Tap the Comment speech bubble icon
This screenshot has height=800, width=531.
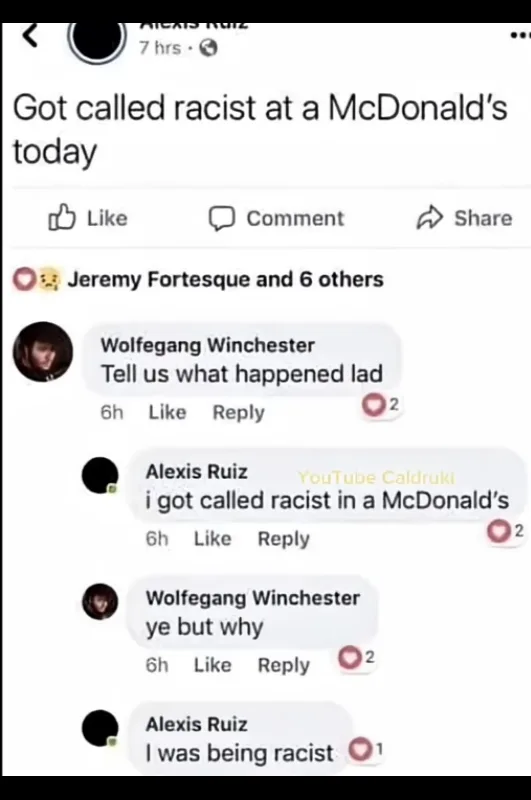click(221, 218)
